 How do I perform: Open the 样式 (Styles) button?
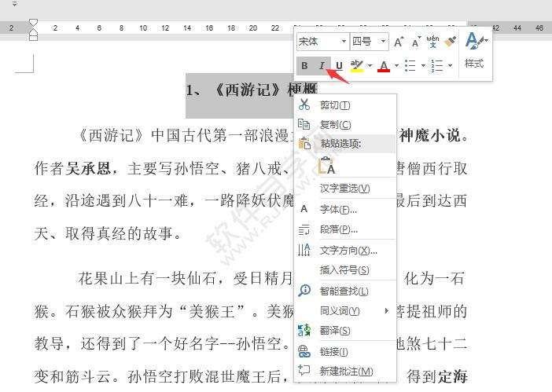point(474,49)
